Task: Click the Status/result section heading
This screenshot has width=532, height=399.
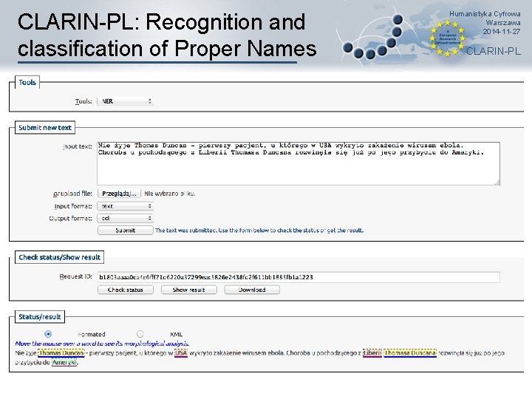Action: 40,316
